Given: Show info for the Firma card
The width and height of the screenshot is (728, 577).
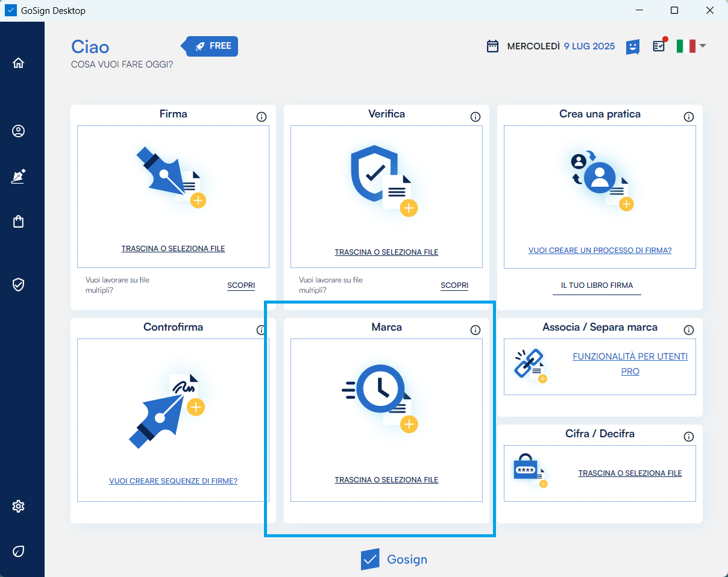Looking at the screenshot, I should 262,117.
